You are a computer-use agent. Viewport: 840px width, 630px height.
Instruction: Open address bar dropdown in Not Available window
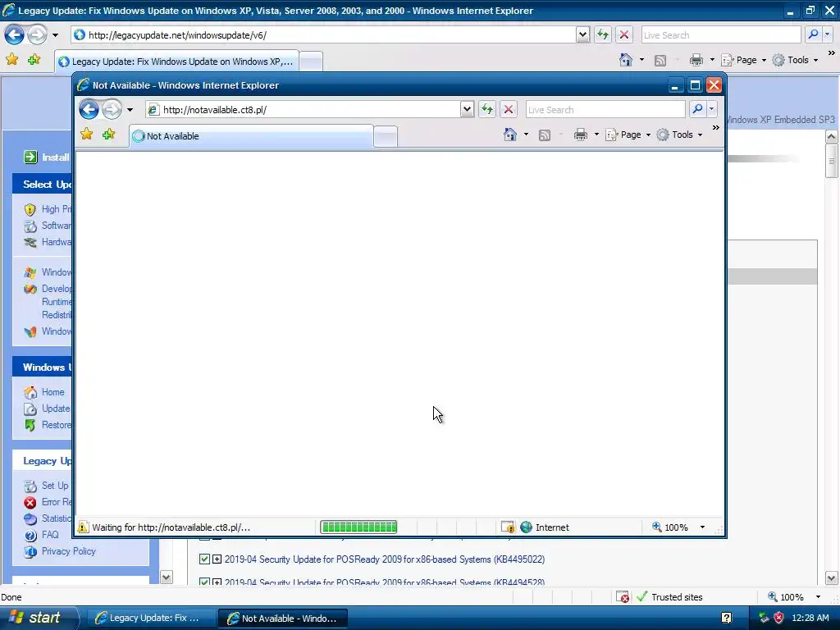point(467,109)
